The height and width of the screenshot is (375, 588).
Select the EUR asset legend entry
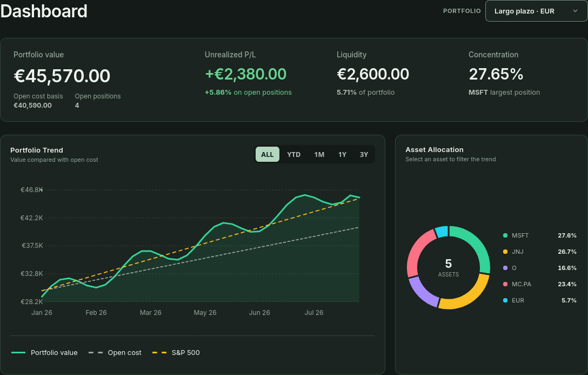(539, 300)
